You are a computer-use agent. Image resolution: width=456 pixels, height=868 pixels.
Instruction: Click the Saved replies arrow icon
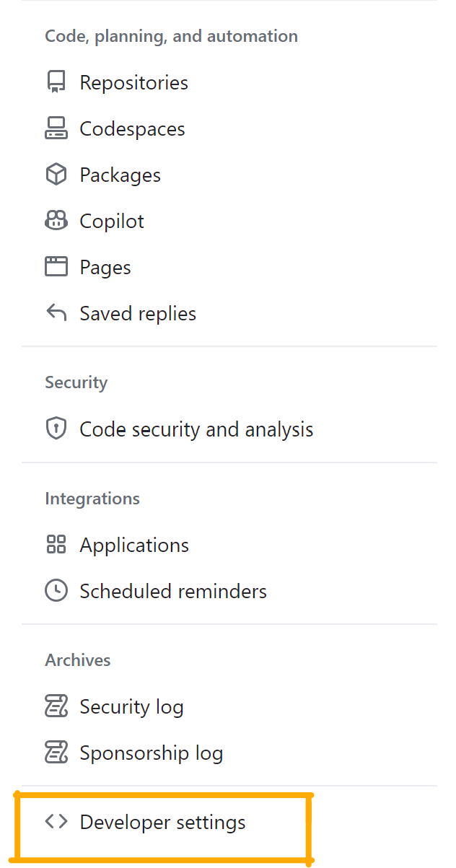click(x=56, y=313)
